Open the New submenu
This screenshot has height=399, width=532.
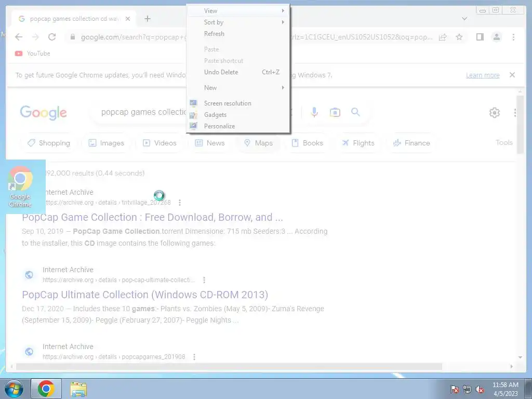click(x=238, y=87)
